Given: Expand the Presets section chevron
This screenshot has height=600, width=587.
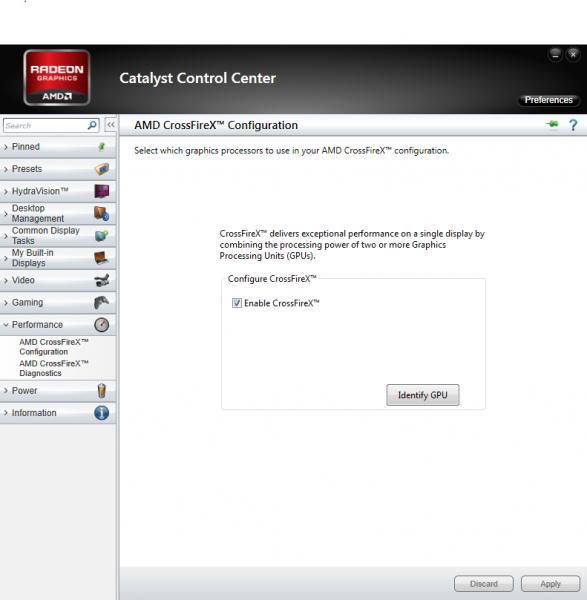Looking at the screenshot, I should click(x=6, y=169).
